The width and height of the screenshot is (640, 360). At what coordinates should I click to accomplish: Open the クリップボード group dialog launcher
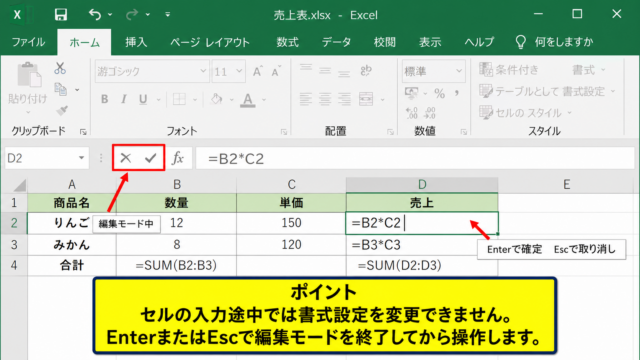pyautogui.click(x=83, y=132)
